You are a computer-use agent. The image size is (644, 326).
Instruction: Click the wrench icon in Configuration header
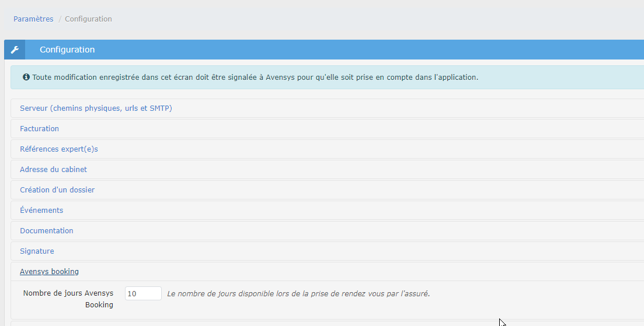click(x=15, y=50)
